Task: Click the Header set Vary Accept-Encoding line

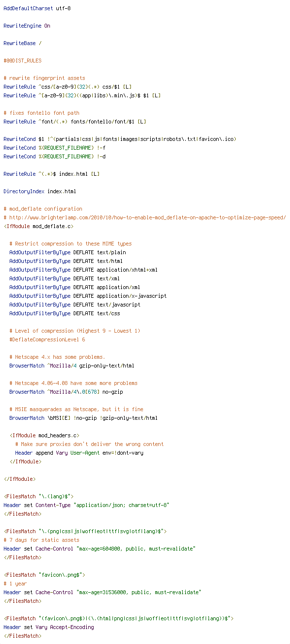Action: (48, 627)
